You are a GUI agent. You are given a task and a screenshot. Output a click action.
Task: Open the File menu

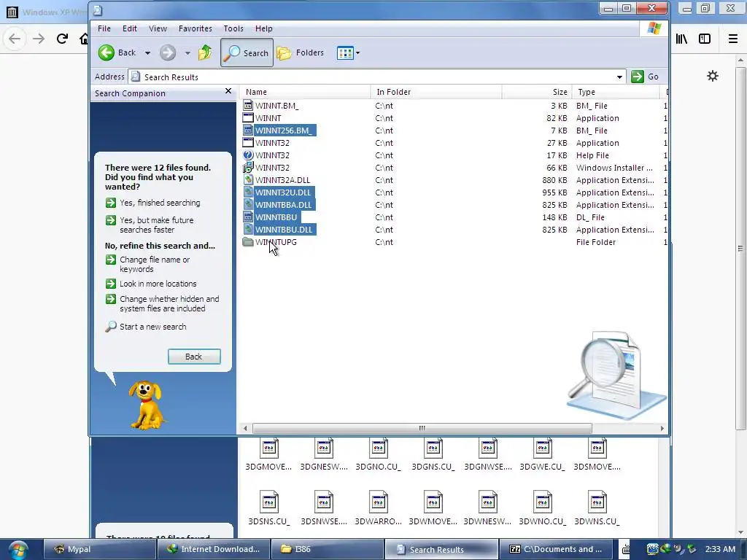pos(104,28)
